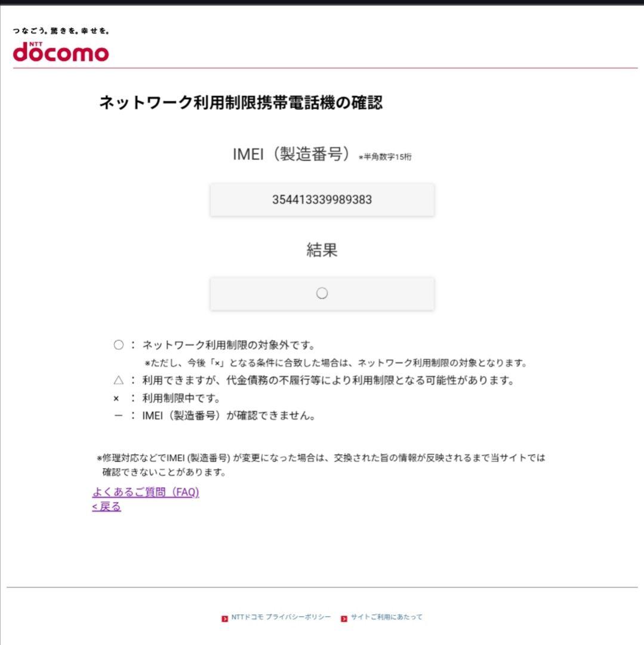
Task: Click the IMEI input field containing 354413339989383
Action: (322, 200)
